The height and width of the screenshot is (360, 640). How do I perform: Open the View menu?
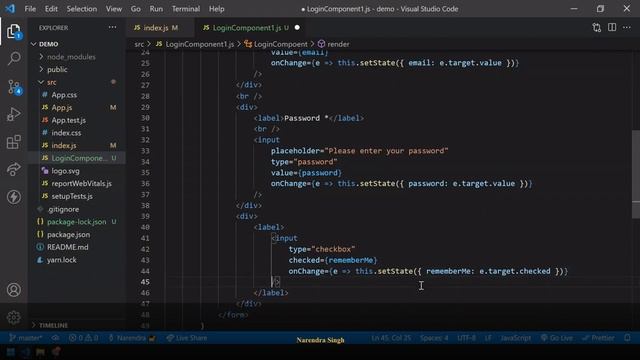(113, 9)
